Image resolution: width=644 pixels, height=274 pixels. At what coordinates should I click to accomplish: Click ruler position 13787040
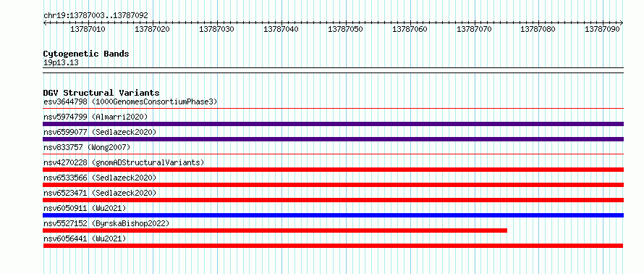281,29
